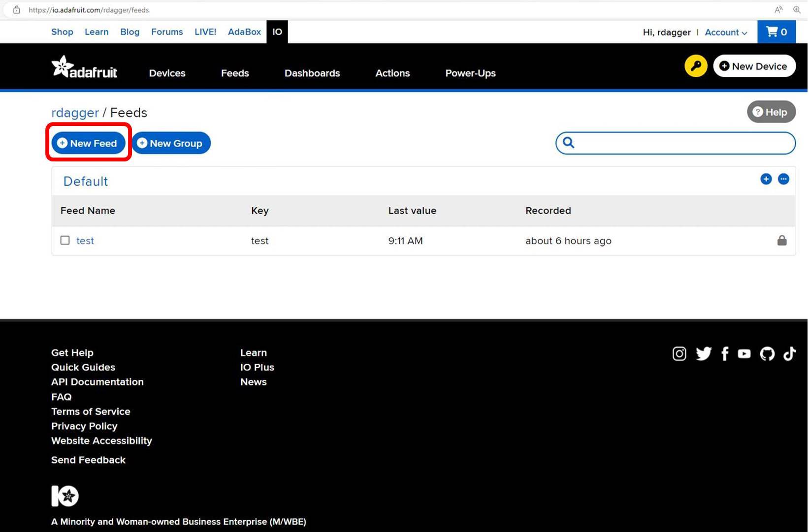This screenshot has height=532, width=809.
Task: Click the IO star logo in footer
Action: click(65, 497)
